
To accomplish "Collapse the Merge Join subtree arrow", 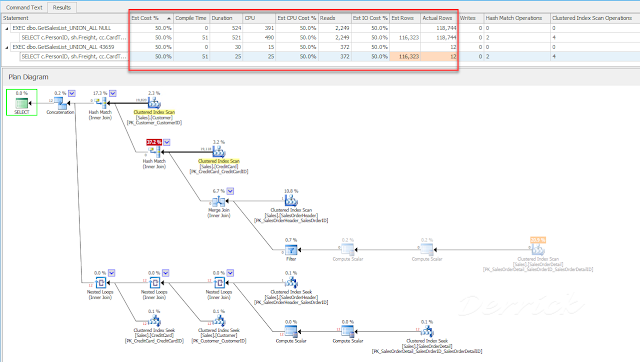I will (x=230, y=191).
